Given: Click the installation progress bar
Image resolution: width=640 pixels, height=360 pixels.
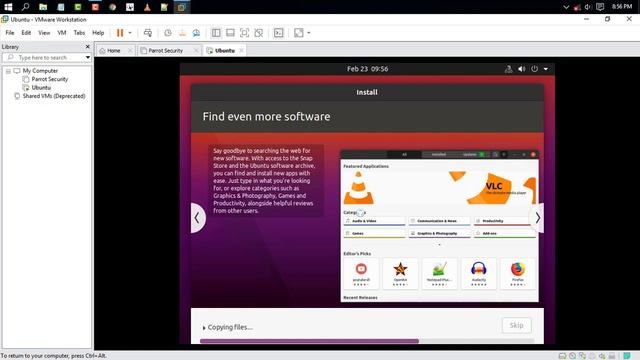Looking at the screenshot, I should point(367,341).
